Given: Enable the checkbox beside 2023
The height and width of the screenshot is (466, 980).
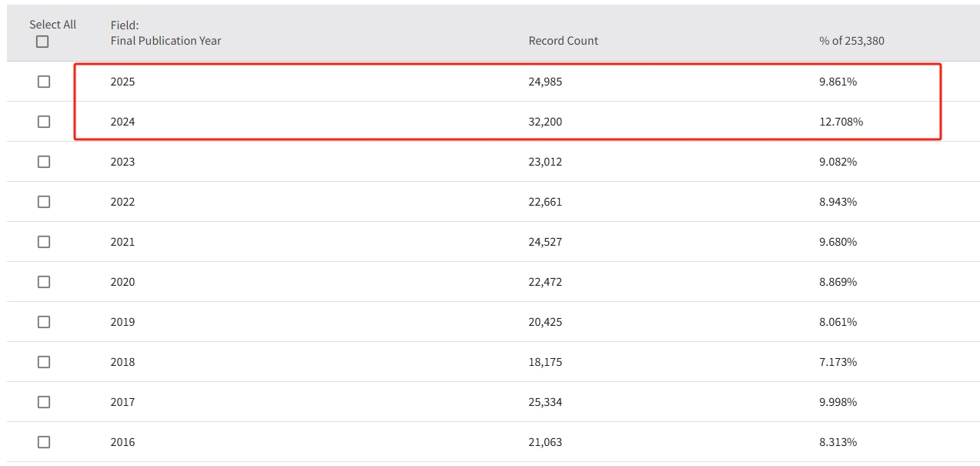Looking at the screenshot, I should pos(44,162).
